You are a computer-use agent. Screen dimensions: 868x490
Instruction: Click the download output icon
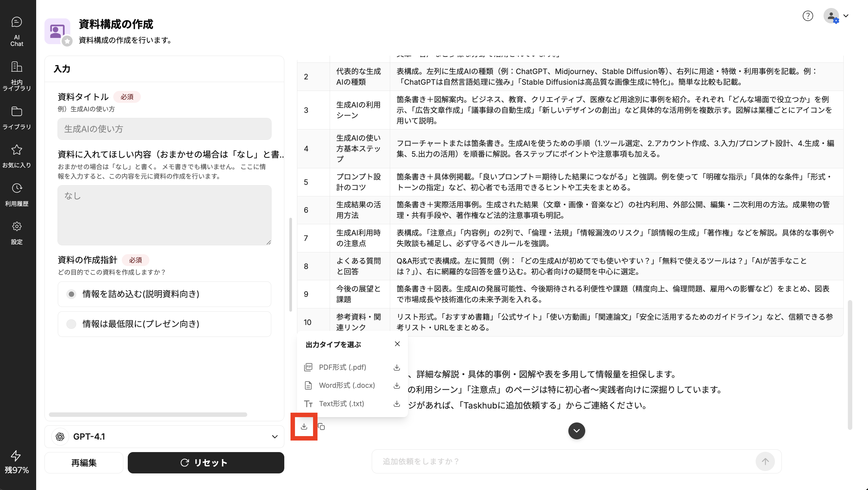pos(304,427)
